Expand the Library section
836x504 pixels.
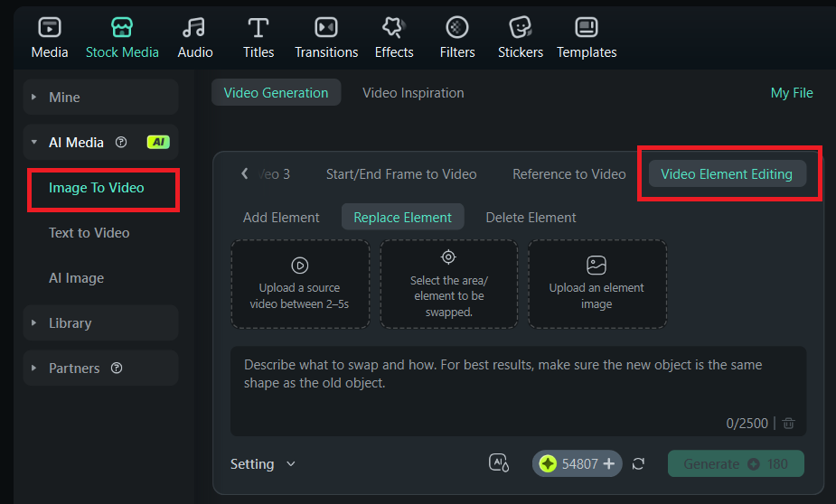[34, 322]
